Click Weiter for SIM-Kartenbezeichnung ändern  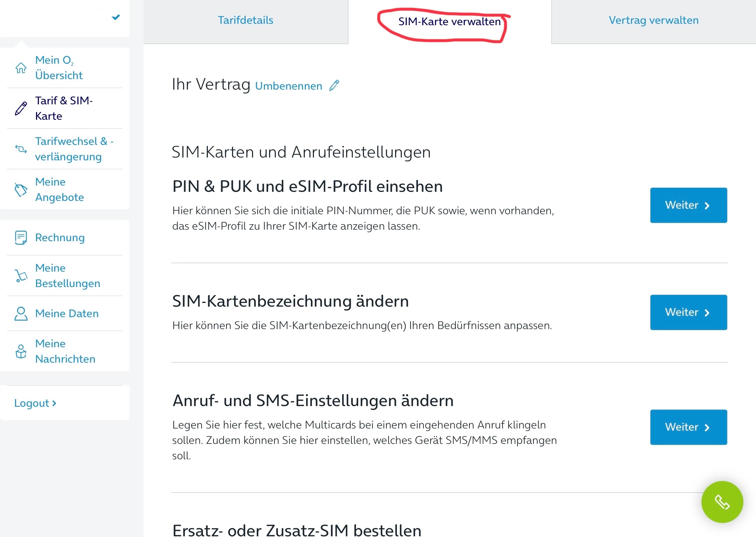click(688, 312)
